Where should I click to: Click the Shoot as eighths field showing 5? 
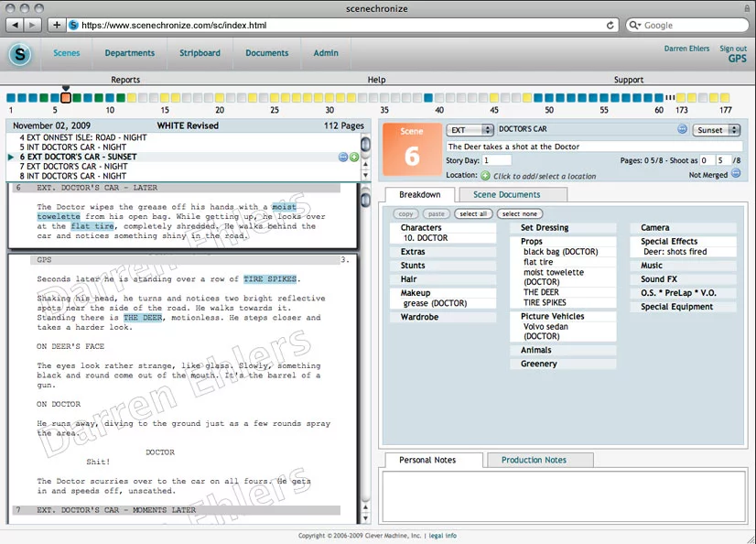pos(722,160)
